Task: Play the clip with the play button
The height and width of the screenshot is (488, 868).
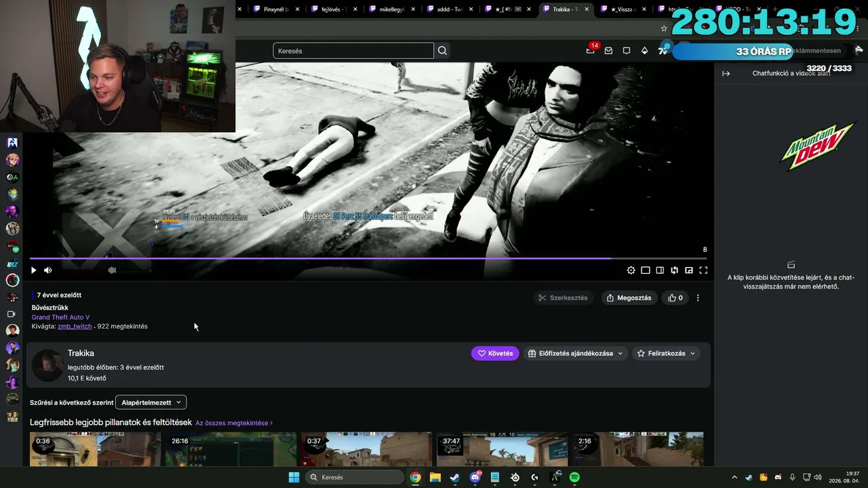Action: point(33,270)
